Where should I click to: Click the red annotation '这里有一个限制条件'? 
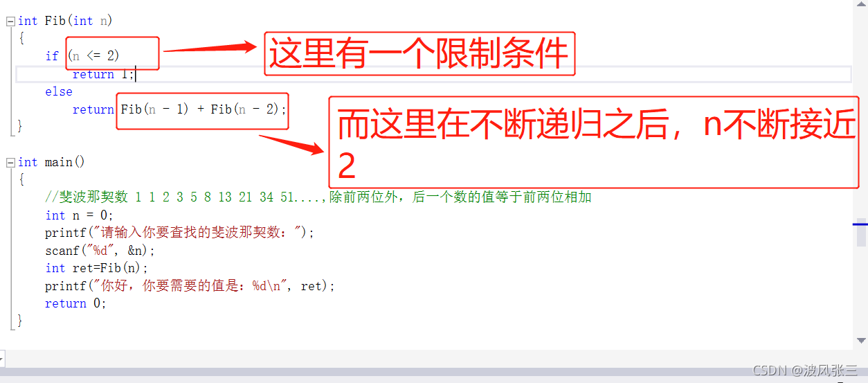pos(419,53)
